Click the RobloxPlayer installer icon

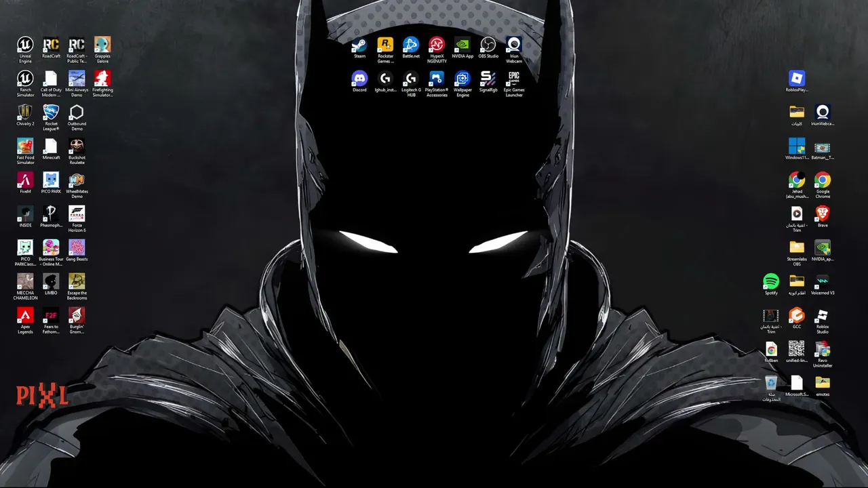[797, 81]
